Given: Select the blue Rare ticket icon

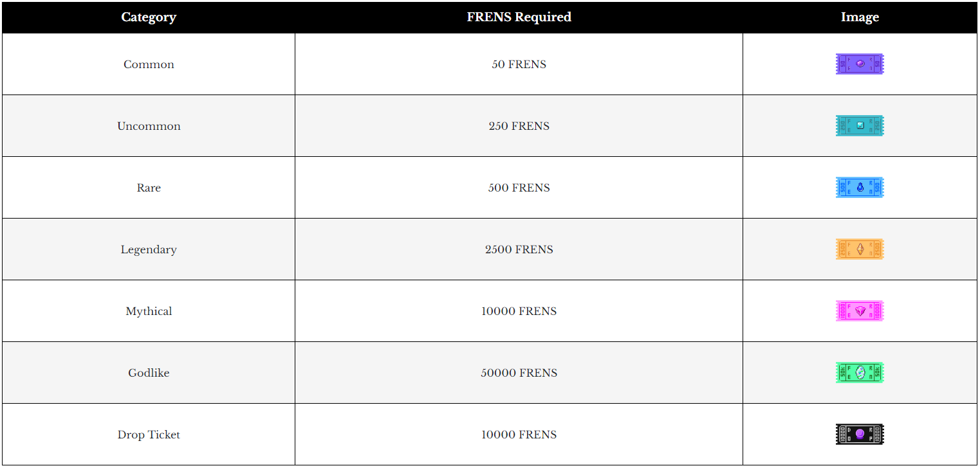Looking at the screenshot, I should click(860, 187).
